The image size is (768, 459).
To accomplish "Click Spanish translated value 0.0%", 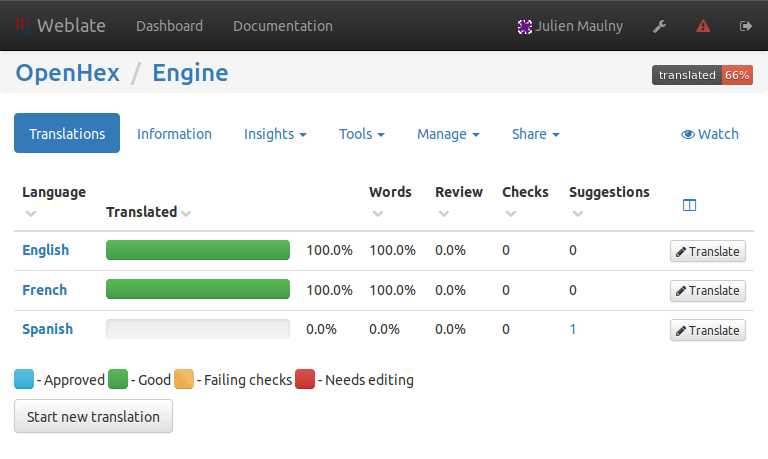I will 321,329.
